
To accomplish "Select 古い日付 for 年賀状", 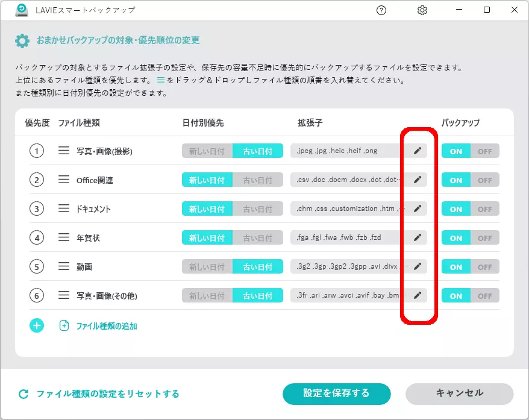I will point(258,238).
